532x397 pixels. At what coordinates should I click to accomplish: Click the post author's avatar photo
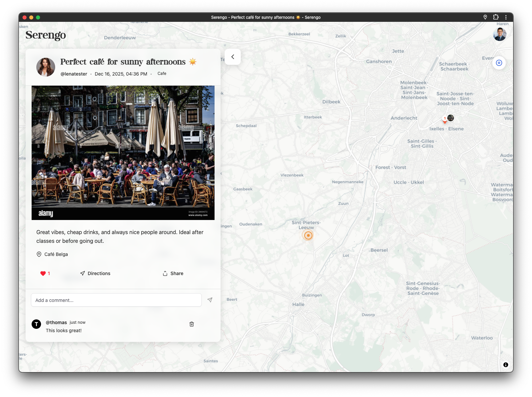click(46, 67)
